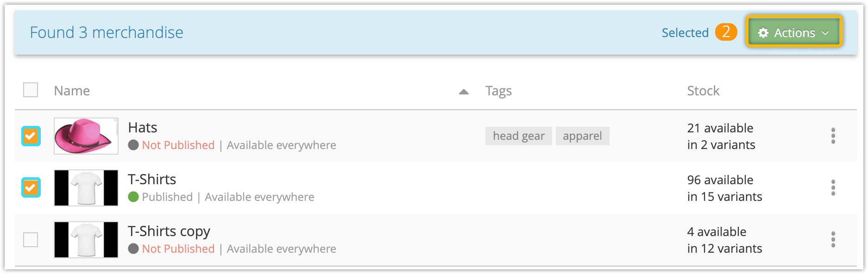This screenshot has width=868, height=274.
Task: Open the three-dot menu for T-Shirts copy
Action: coord(833,240)
